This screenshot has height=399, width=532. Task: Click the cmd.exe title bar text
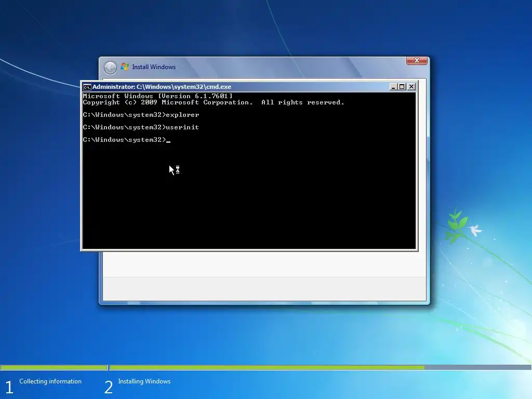pyautogui.click(x=162, y=87)
